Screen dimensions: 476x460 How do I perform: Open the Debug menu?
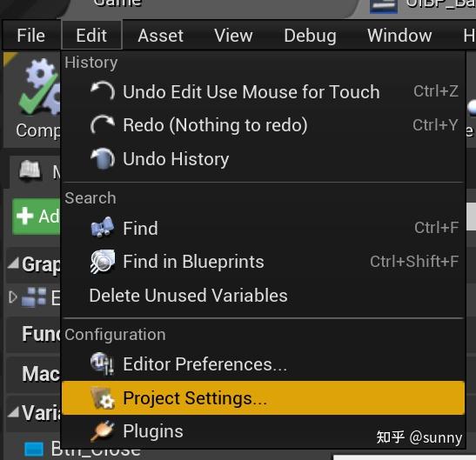click(311, 36)
